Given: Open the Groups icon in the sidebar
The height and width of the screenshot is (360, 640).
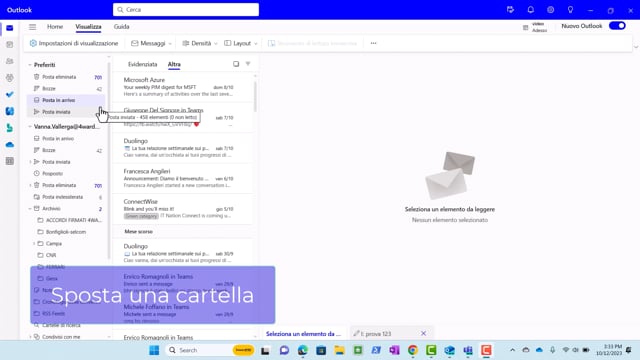Looking at the screenshot, I should tap(10, 78).
